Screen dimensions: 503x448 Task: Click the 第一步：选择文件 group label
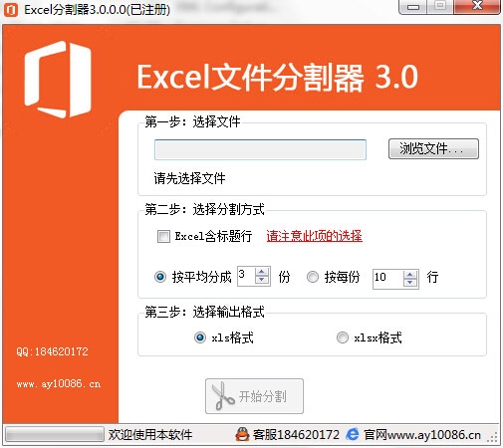pos(192,121)
